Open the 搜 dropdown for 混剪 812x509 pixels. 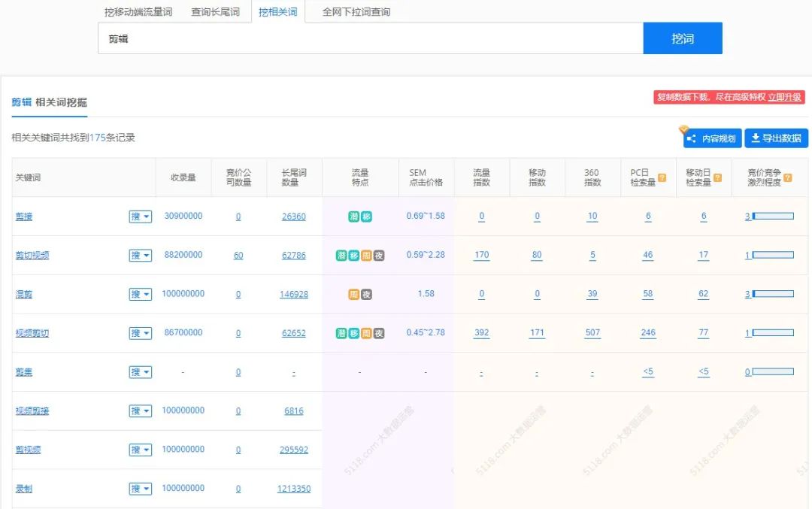[x=140, y=294]
